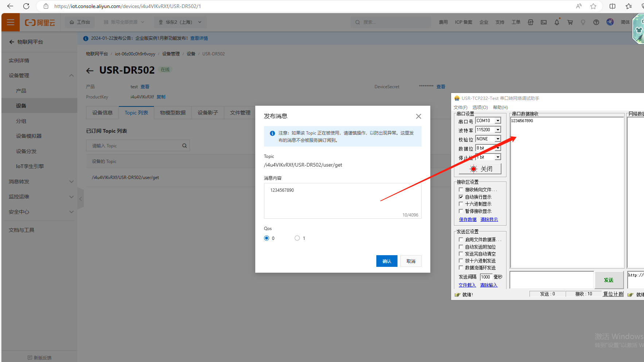This screenshot has height=362, width=644.
Task: Click into the message content text area
Action: coord(342,201)
